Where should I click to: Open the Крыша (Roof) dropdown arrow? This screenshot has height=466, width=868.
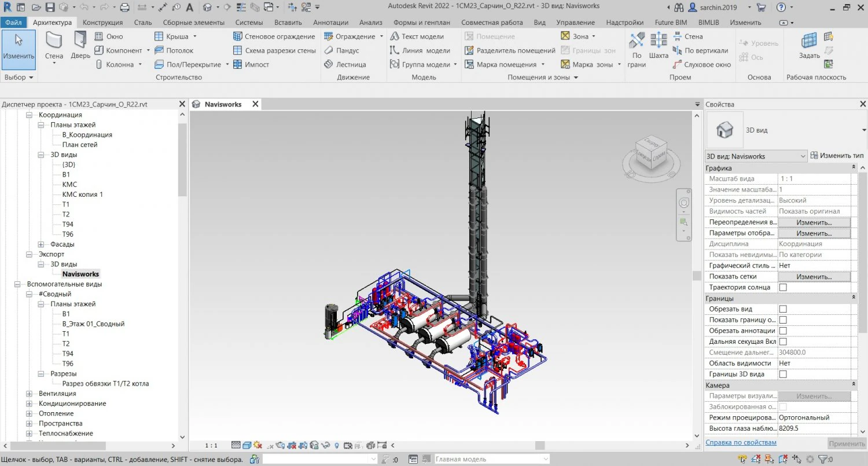point(194,36)
